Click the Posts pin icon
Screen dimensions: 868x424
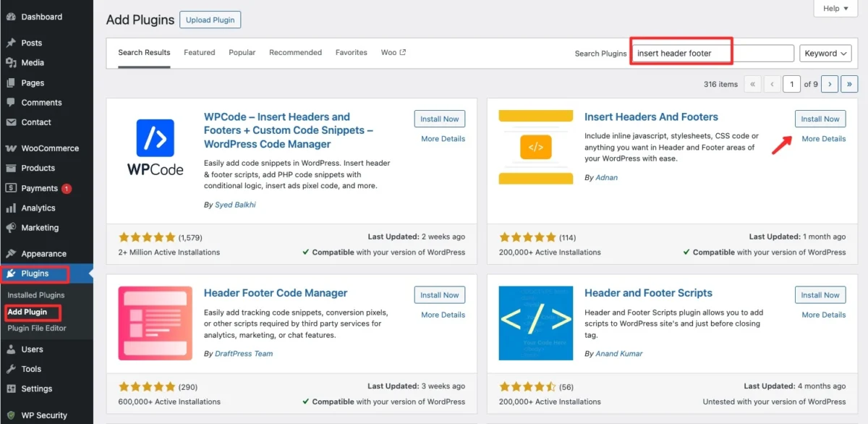[11, 43]
